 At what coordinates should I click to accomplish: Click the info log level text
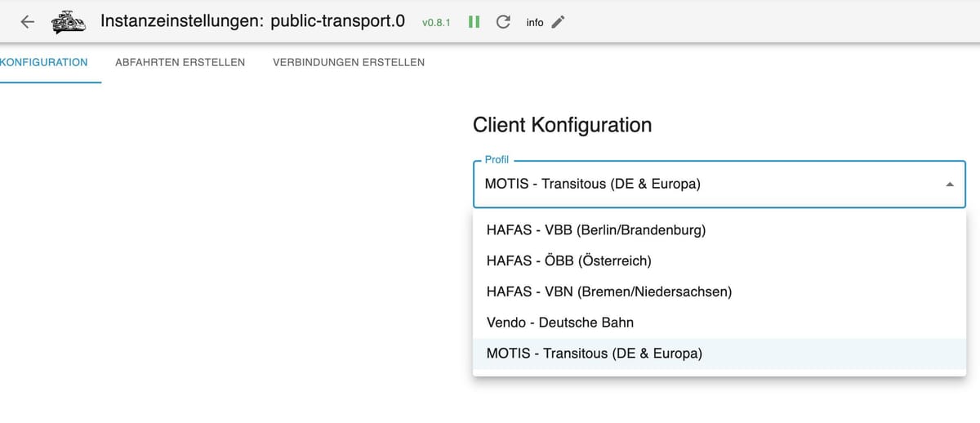535,23
